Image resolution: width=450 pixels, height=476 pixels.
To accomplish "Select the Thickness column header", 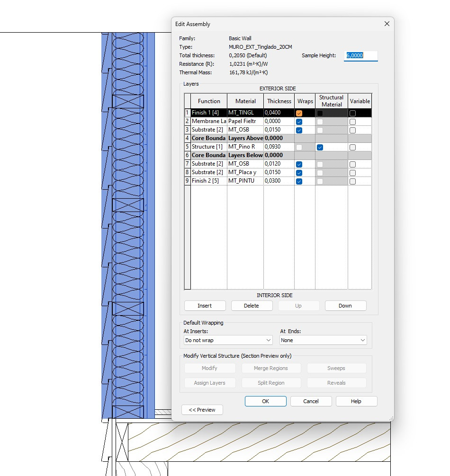I will coord(279,101).
